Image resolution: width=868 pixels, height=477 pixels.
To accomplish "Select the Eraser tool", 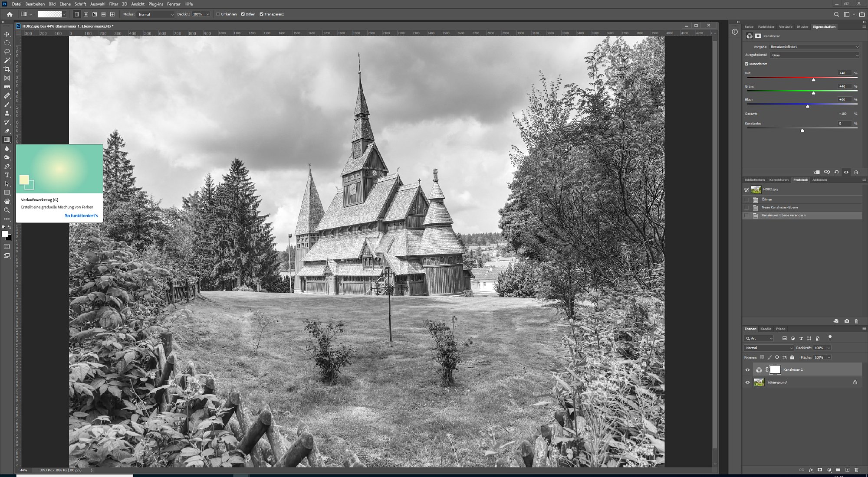I will [x=7, y=131].
